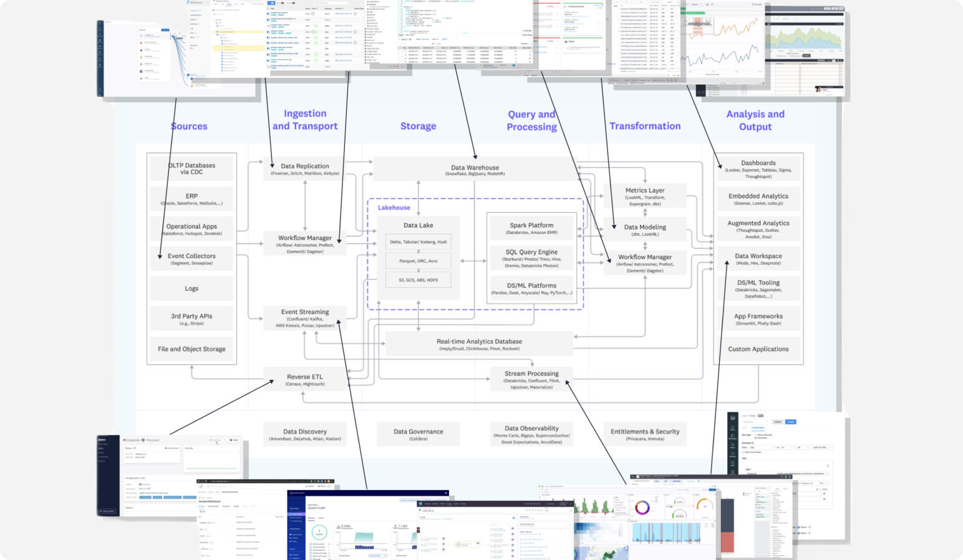This screenshot has height=560, width=963.
Task: Click the Census Demo button in the Census sidebar
Action: [x=107, y=511]
